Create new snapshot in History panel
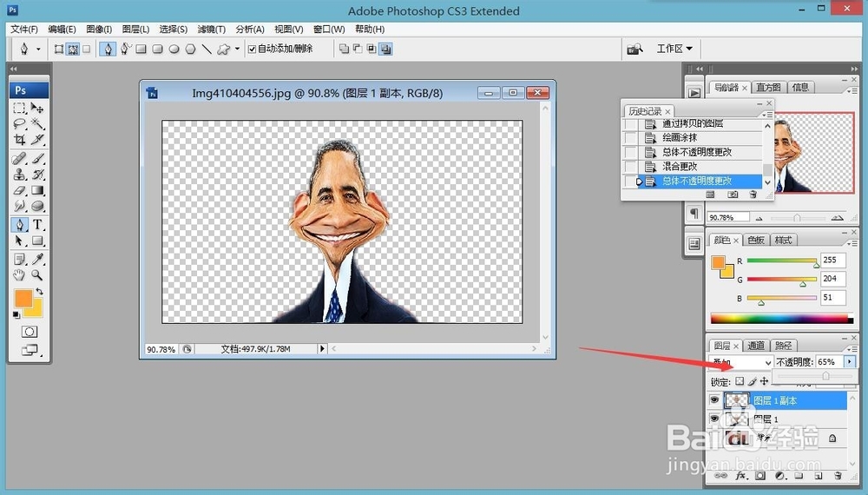The image size is (868, 495). [733, 195]
